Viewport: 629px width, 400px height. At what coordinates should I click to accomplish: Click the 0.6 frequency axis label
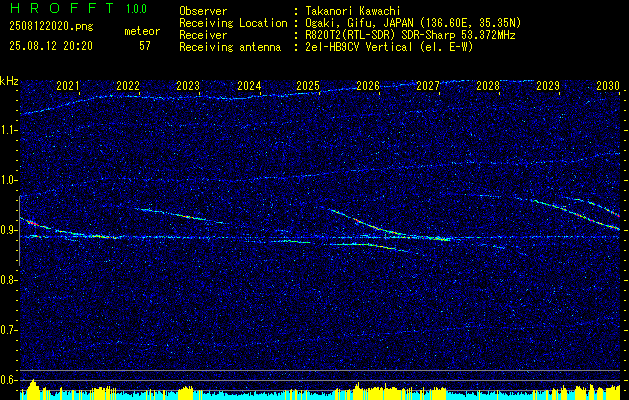(9, 380)
